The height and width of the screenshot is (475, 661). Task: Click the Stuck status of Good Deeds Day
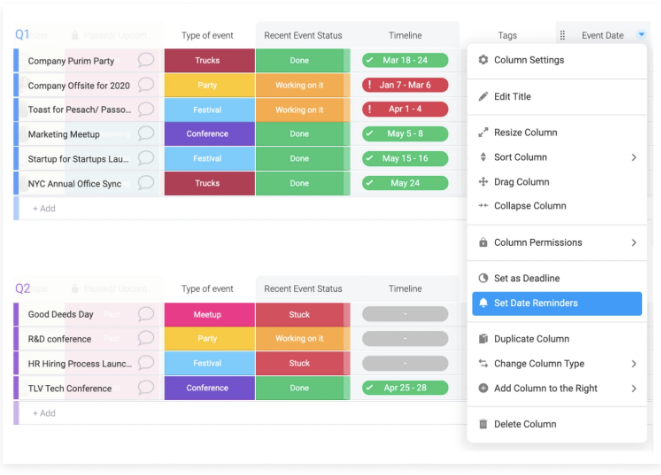(299, 314)
